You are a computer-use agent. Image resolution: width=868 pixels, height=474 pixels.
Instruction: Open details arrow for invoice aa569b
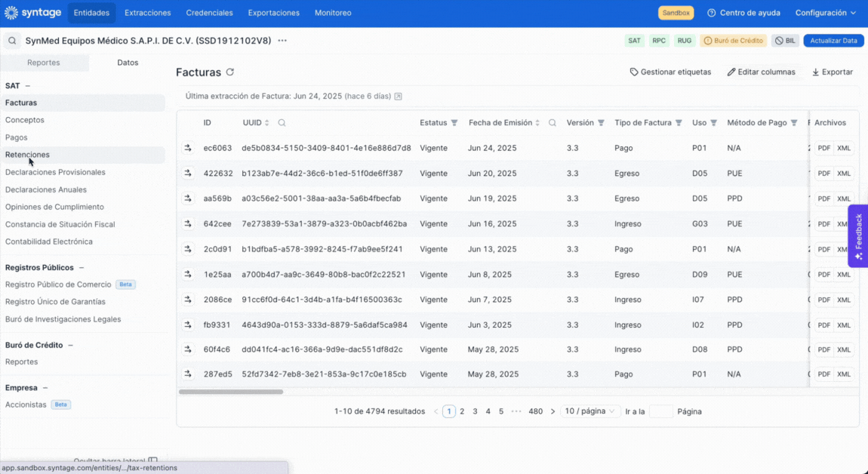188,199
